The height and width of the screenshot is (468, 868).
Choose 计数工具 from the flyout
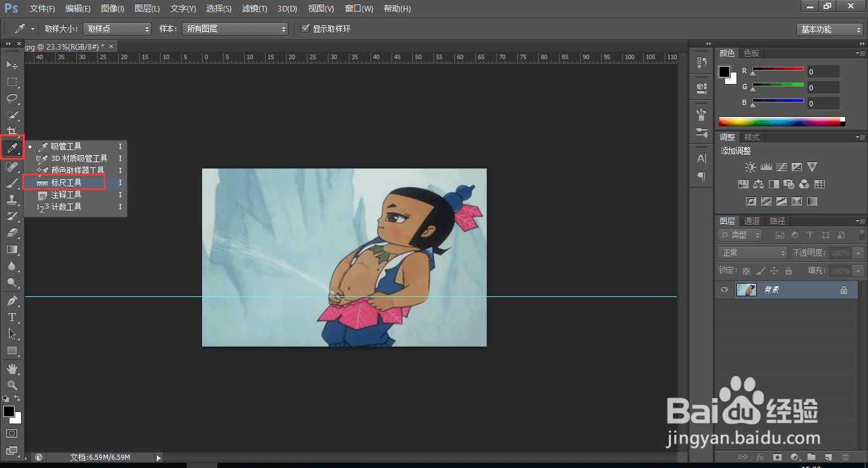tap(75, 207)
